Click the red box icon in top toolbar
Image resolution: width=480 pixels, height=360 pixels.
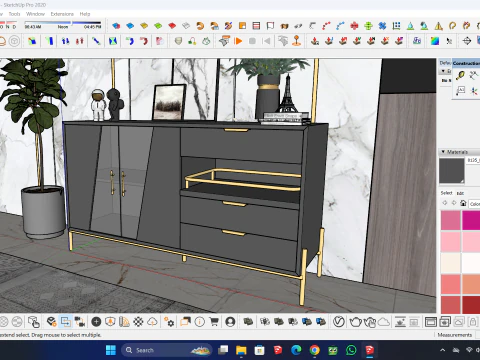click(x=172, y=26)
